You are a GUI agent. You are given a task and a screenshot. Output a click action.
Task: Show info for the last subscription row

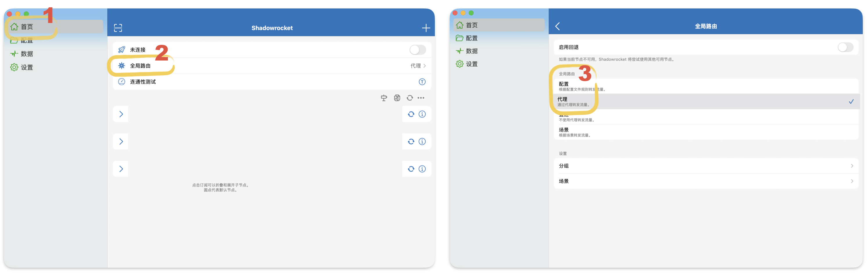pos(422,169)
